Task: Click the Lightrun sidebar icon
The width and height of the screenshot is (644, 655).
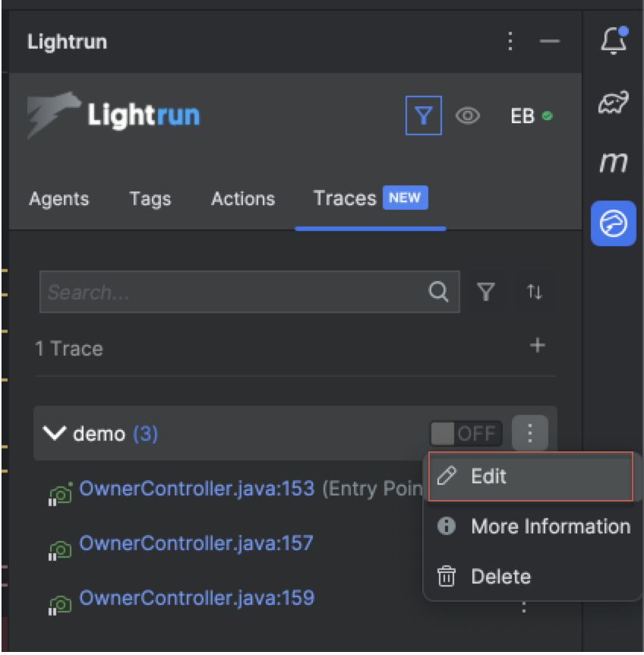Action: [x=614, y=224]
